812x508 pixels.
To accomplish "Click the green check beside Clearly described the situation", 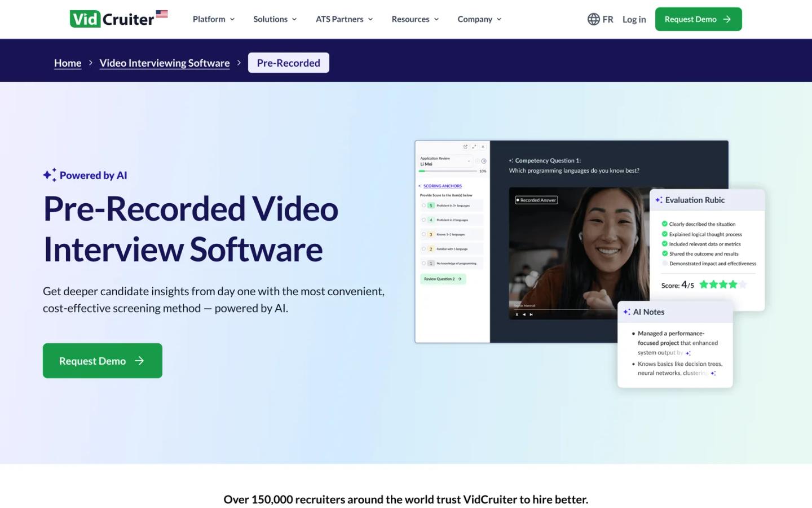I will pos(665,224).
